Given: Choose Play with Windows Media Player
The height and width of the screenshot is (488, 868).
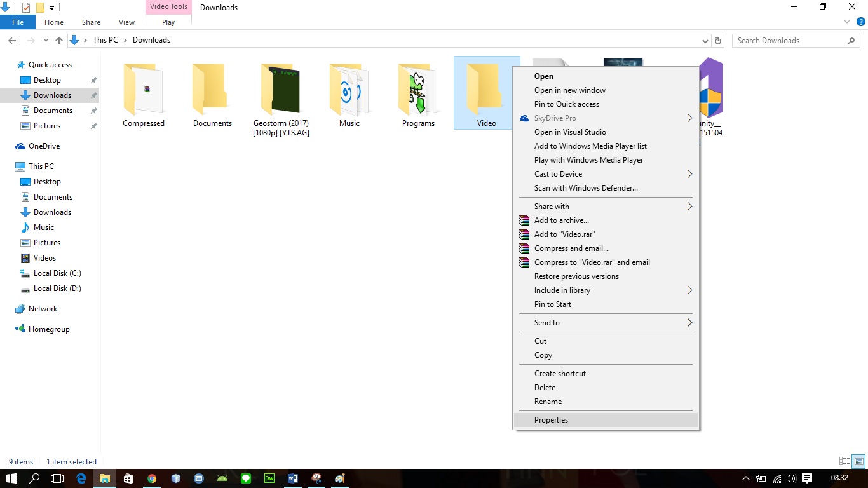Looking at the screenshot, I should (606, 160).
